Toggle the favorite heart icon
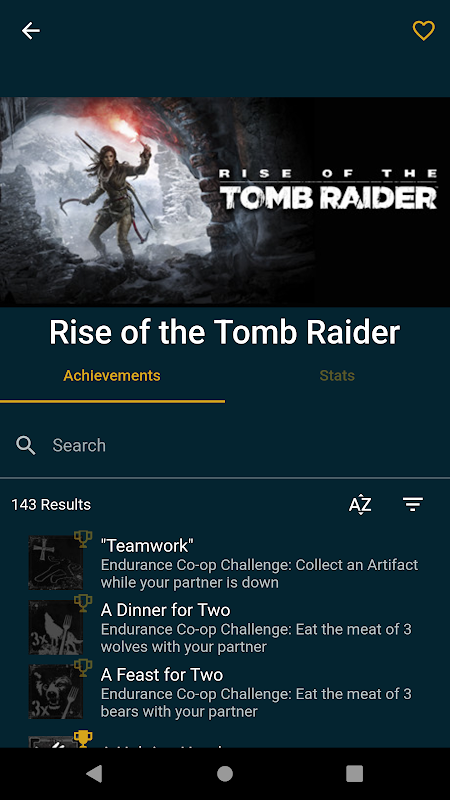450x800 pixels. tap(423, 31)
